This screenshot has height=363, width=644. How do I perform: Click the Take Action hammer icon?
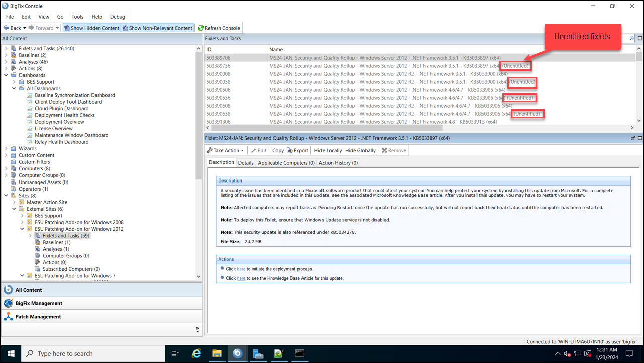210,150
